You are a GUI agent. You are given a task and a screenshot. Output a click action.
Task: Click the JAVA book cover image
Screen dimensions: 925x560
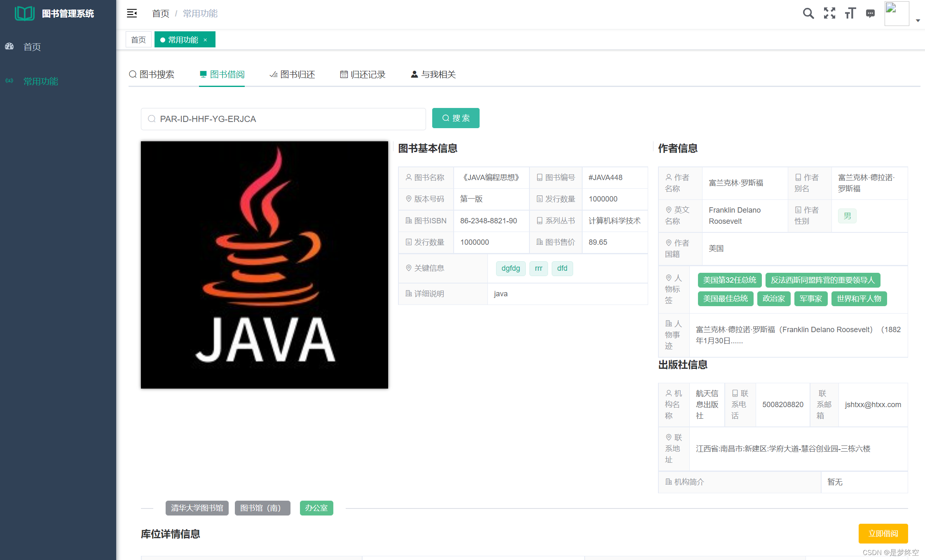point(264,265)
